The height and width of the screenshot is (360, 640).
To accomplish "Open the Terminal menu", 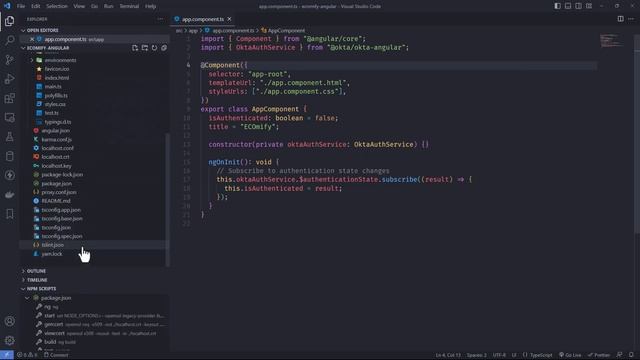I will pos(129,6).
